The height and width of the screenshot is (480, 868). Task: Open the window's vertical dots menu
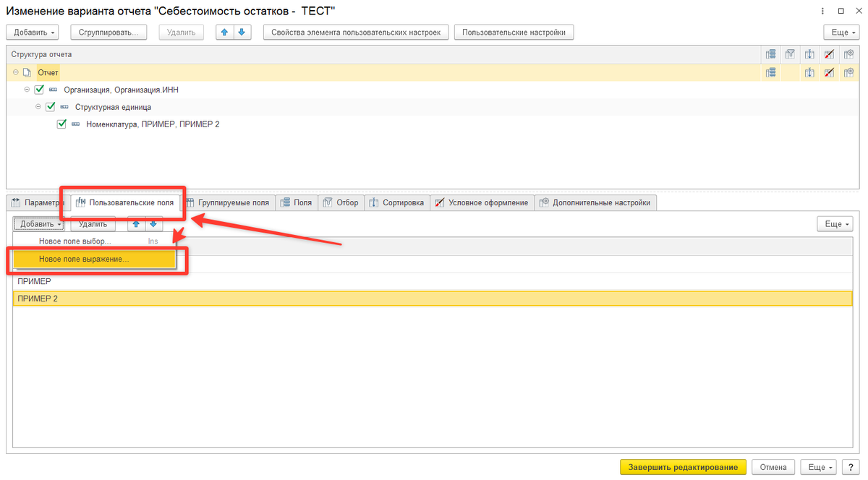[x=821, y=11]
